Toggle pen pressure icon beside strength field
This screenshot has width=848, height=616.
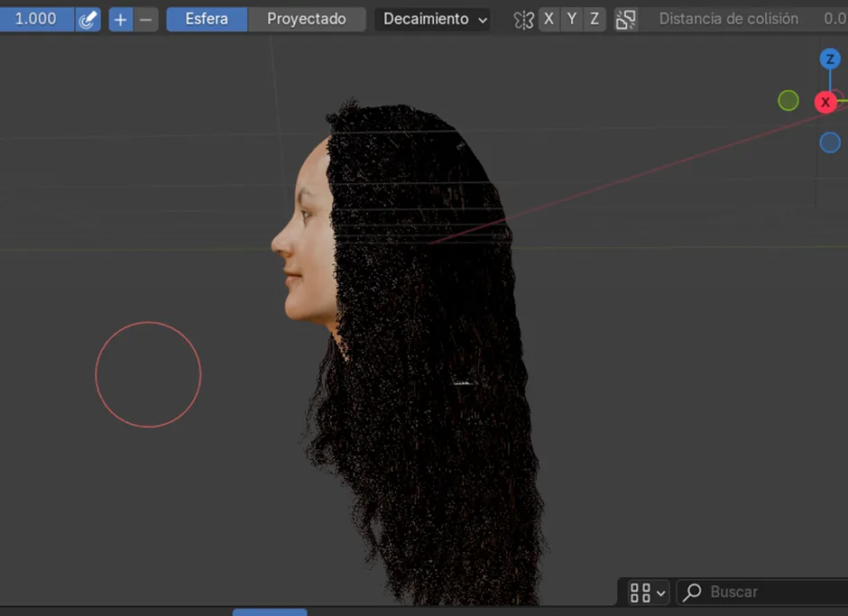tap(88, 19)
